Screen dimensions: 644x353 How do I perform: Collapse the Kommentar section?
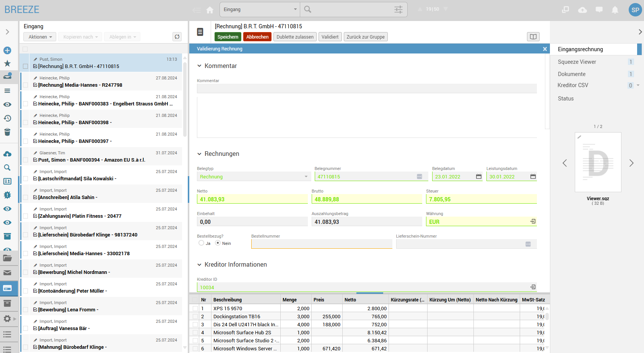[x=199, y=66]
